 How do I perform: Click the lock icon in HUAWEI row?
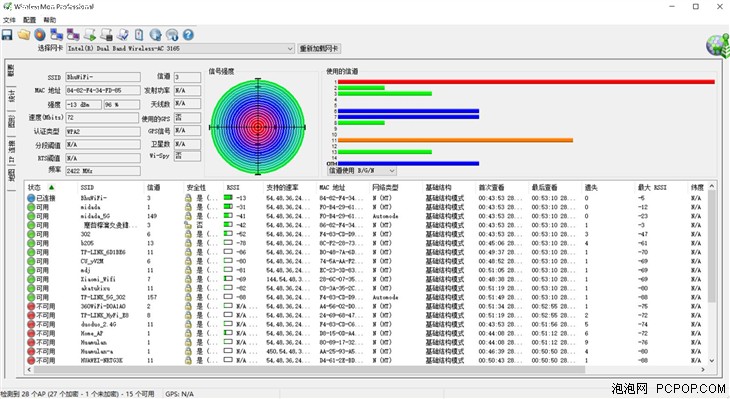(x=188, y=360)
